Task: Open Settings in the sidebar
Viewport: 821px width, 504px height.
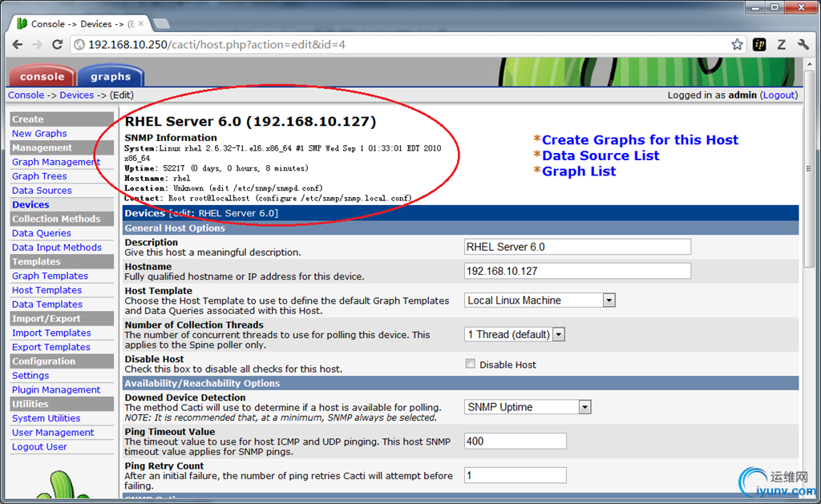Action: click(x=30, y=375)
